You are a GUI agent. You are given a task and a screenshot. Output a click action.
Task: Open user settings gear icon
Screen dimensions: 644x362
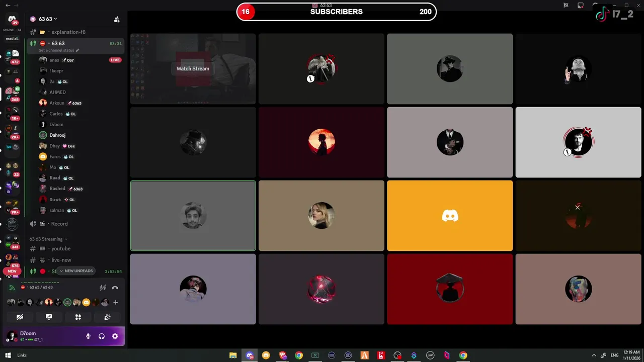click(115, 336)
